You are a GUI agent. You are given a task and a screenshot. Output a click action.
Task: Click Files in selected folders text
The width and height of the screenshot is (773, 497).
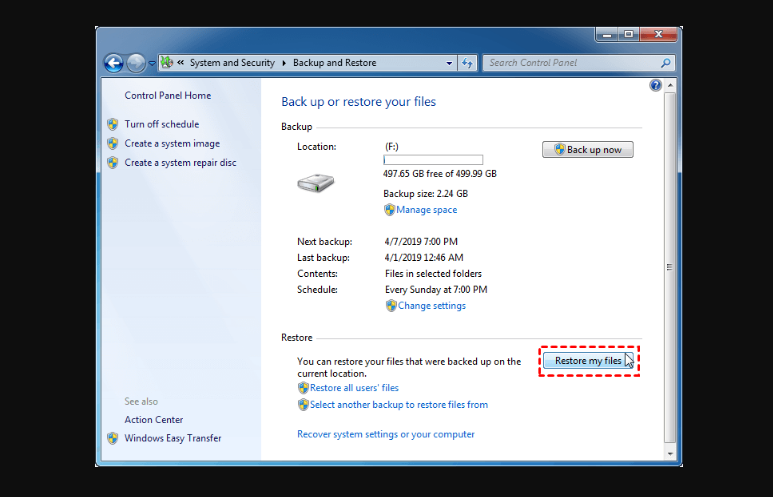click(x=433, y=274)
